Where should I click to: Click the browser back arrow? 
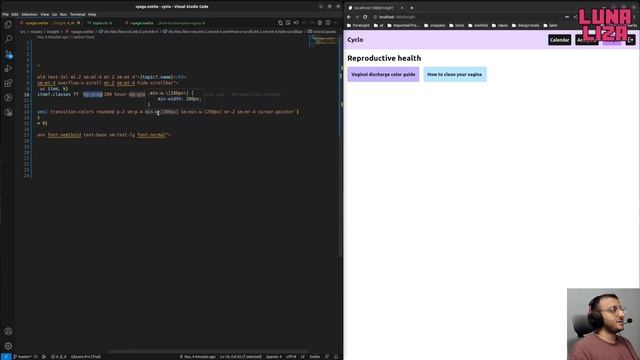[349, 17]
